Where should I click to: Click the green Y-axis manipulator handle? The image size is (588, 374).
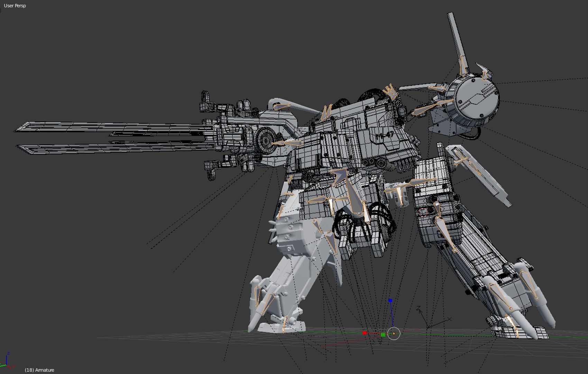point(383,335)
